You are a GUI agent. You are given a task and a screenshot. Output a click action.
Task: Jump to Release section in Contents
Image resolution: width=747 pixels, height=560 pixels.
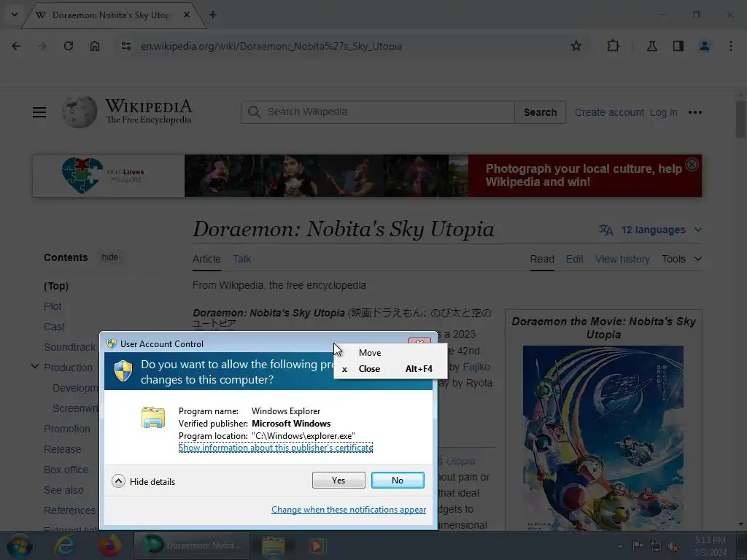coord(63,449)
